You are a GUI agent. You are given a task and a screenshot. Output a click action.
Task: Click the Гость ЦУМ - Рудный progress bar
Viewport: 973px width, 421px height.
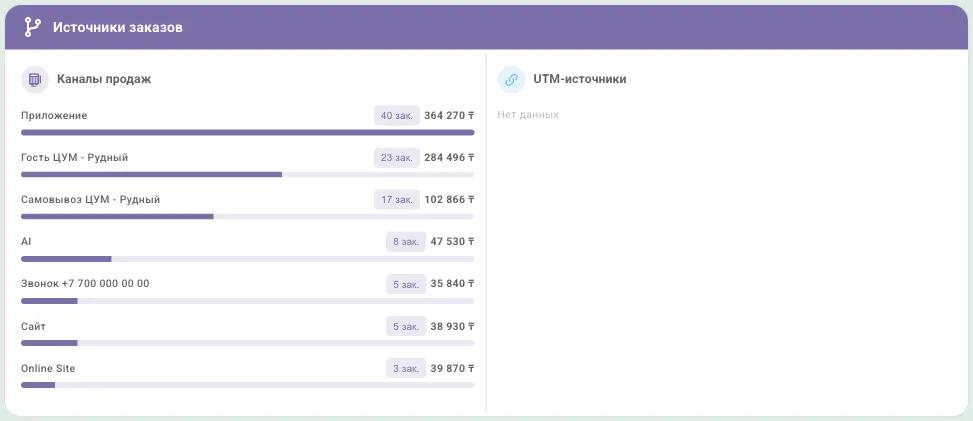pos(248,174)
